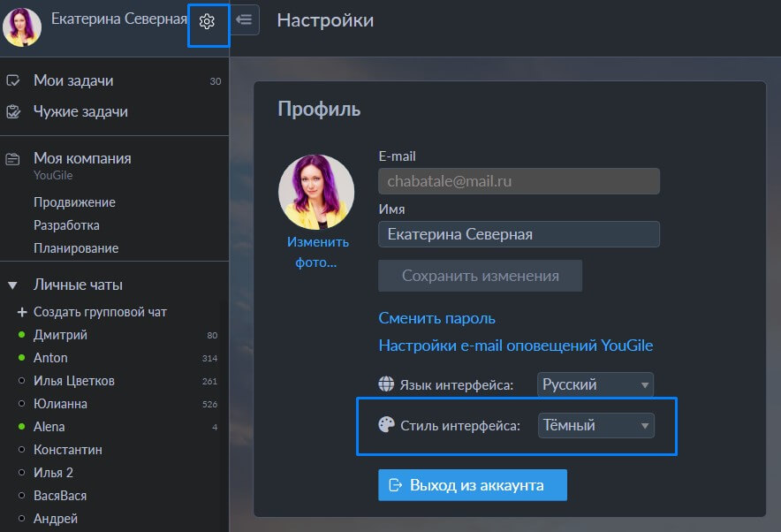Open Мои задачи via its checklist icon
This screenshot has width=781, height=532.
13,80
